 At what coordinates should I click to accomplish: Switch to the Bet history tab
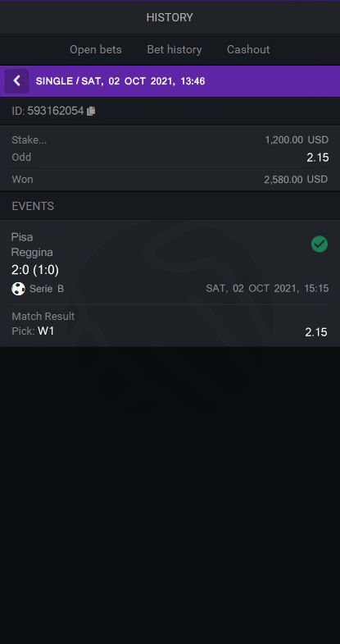click(175, 50)
